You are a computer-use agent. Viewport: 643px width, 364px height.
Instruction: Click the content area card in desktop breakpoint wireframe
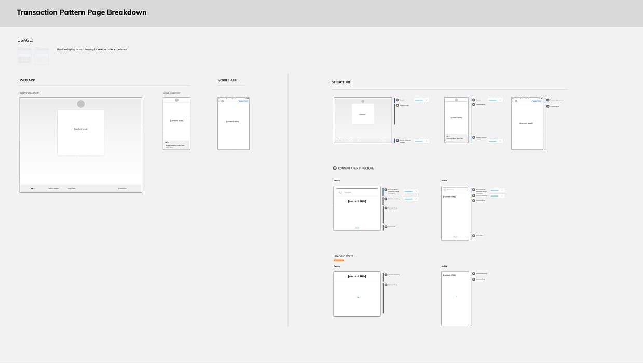[x=80, y=132]
